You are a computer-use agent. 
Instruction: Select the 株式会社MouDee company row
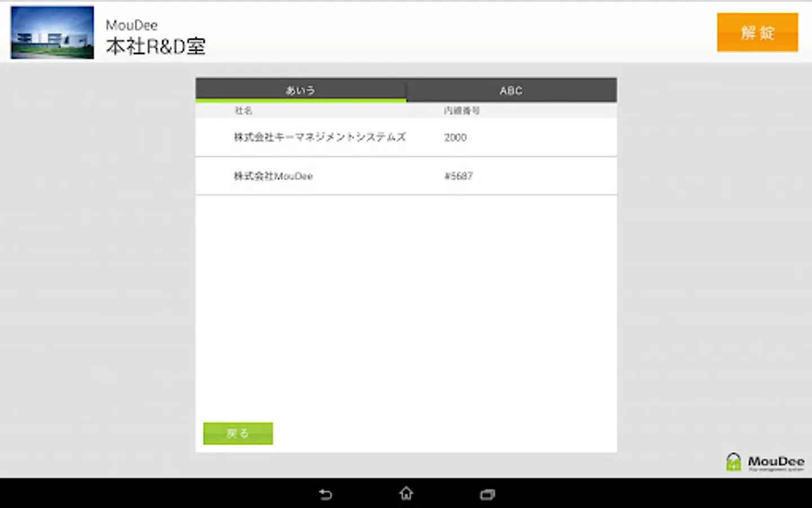(406, 176)
